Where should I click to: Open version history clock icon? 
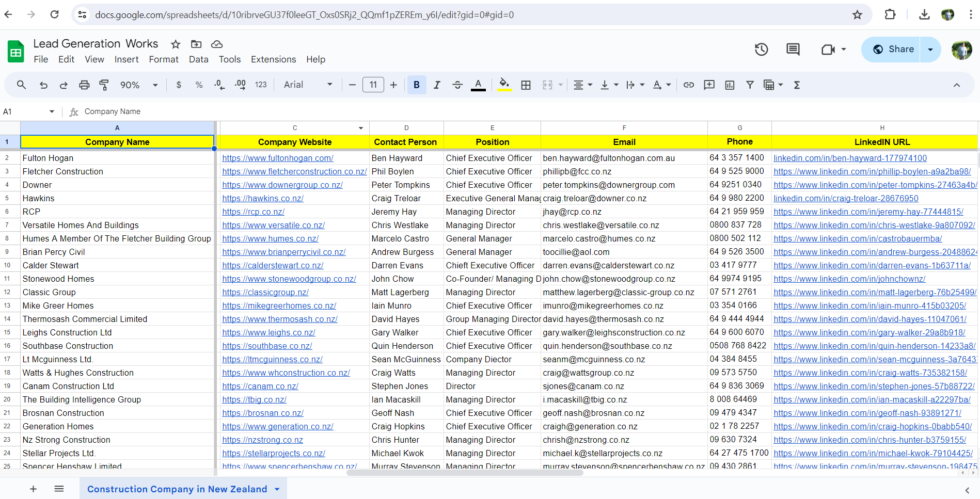tap(761, 50)
